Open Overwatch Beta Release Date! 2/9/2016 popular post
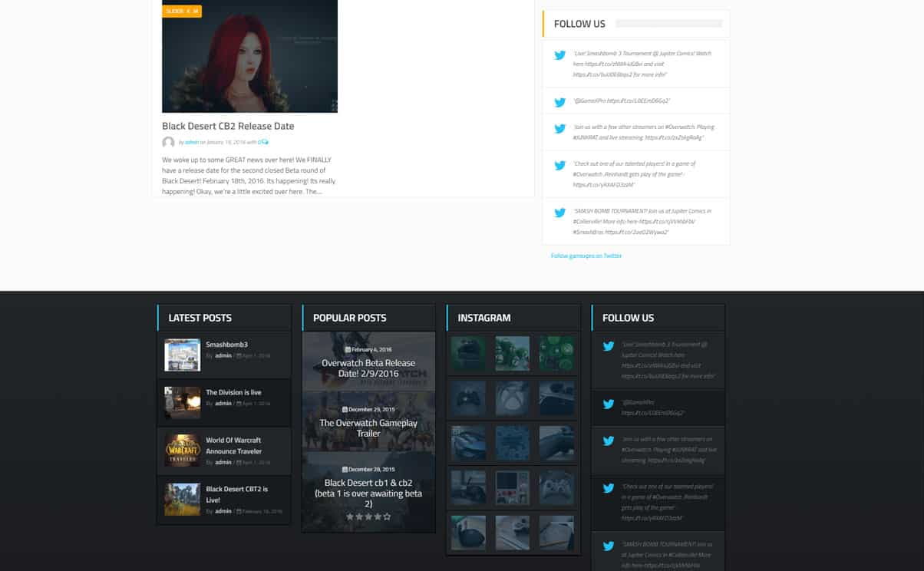 (368, 368)
